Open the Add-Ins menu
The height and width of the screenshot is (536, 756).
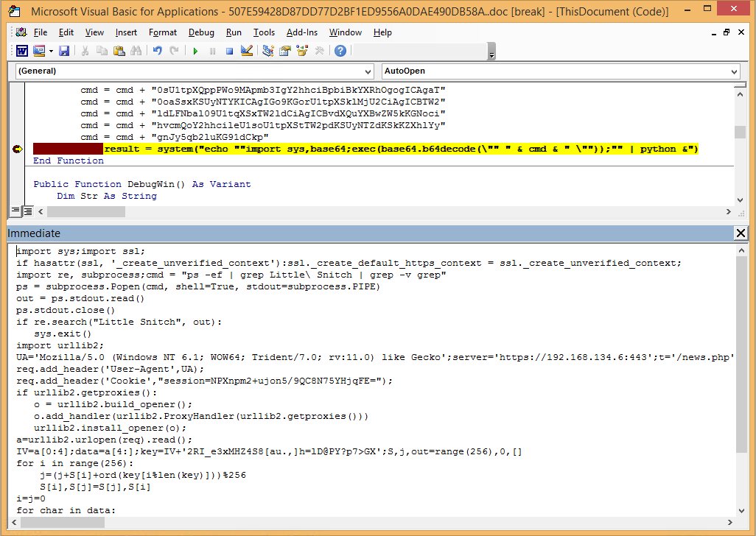coord(302,32)
